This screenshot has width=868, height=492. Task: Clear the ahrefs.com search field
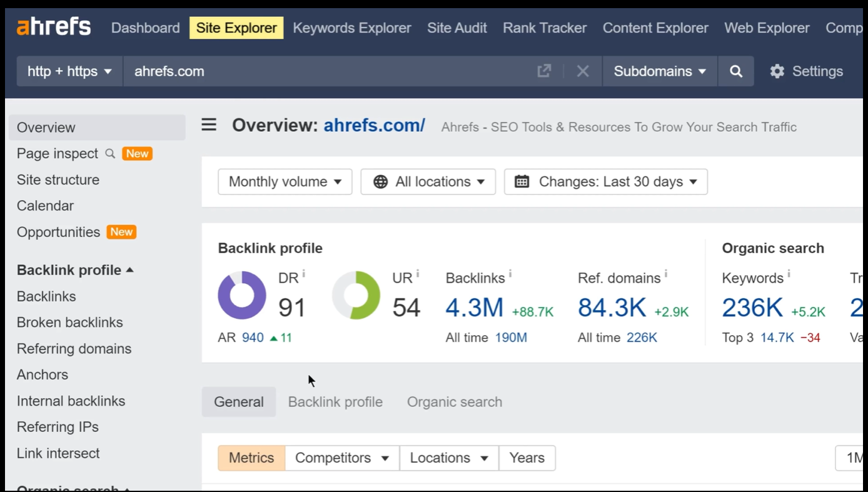tap(583, 71)
